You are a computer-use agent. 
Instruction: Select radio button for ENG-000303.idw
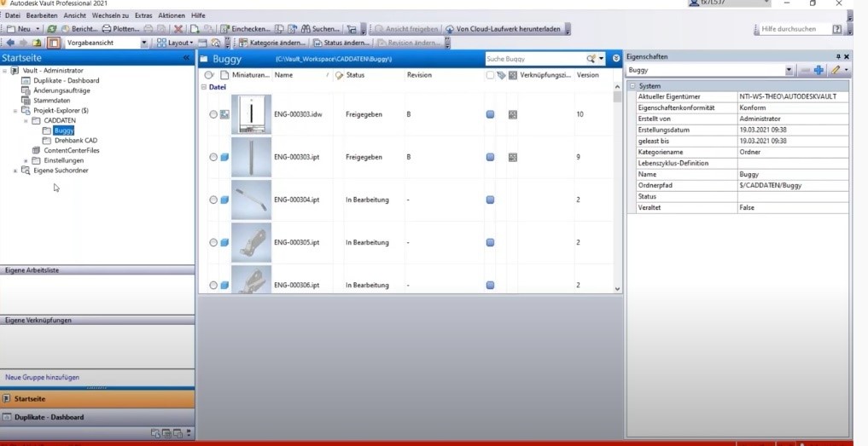(x=213, y=114)
